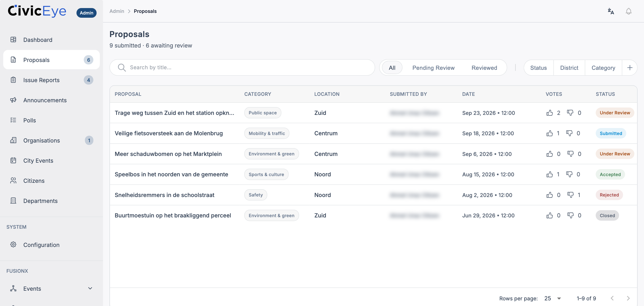Click the Mobility & traffic category chip
Viewport: 644px width, 306px height.
(x=267, y=133)
